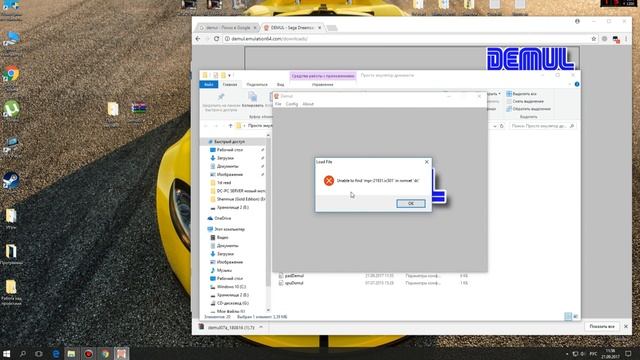Open Task View on taskbar
The height and width of the screenshot is (360, 640).
[39, 353]
